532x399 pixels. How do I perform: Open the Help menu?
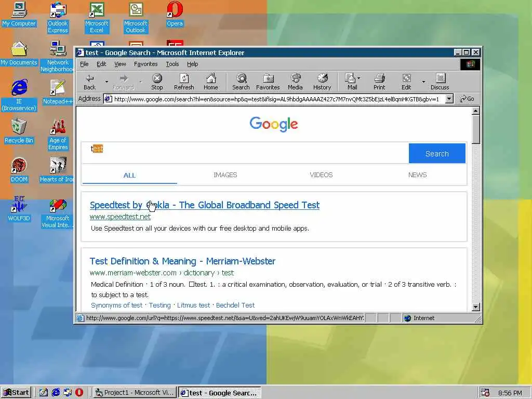point(192,64)
